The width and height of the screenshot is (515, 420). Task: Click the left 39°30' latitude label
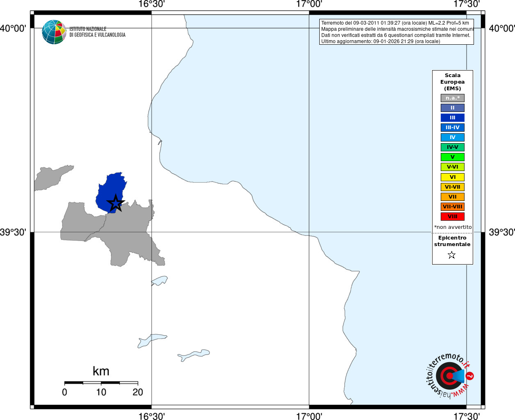(x=13, y=233)
